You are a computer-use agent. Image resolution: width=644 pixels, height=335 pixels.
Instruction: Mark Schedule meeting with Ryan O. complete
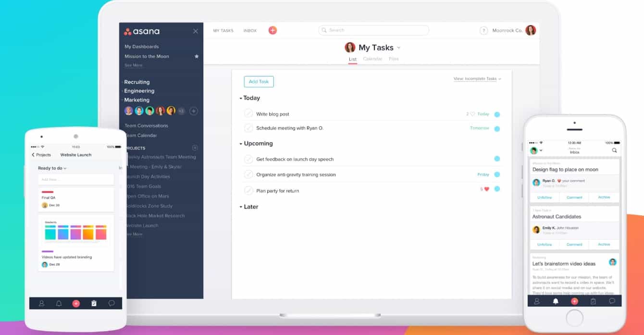pyautogui.click(x=248, y=128)
